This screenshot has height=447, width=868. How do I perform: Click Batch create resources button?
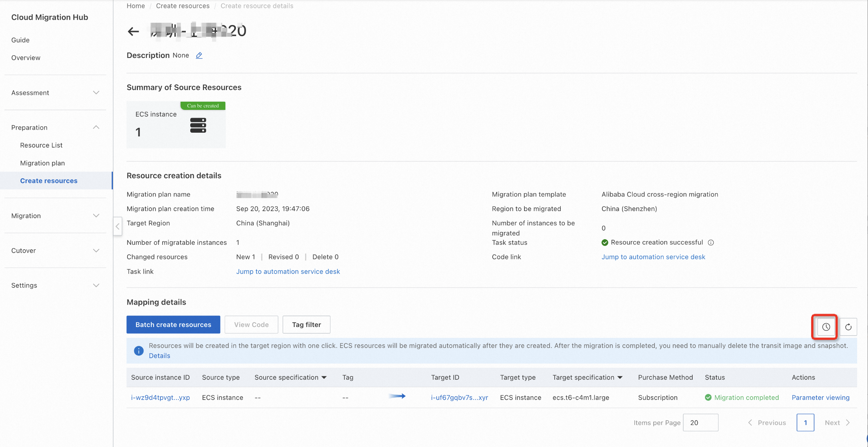point(173,324)
